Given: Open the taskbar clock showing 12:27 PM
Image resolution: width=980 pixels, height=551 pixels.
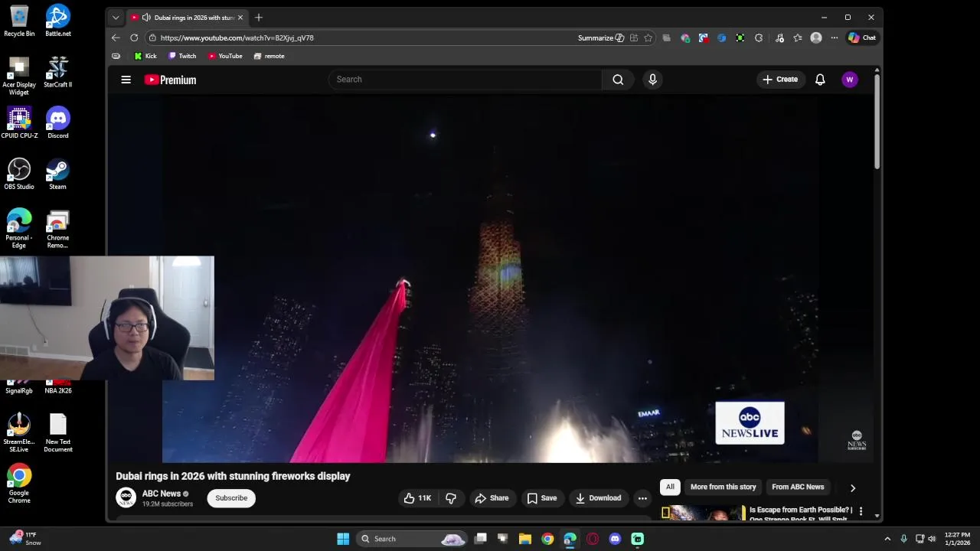Looking at the screenshot, I should (957, 539).
